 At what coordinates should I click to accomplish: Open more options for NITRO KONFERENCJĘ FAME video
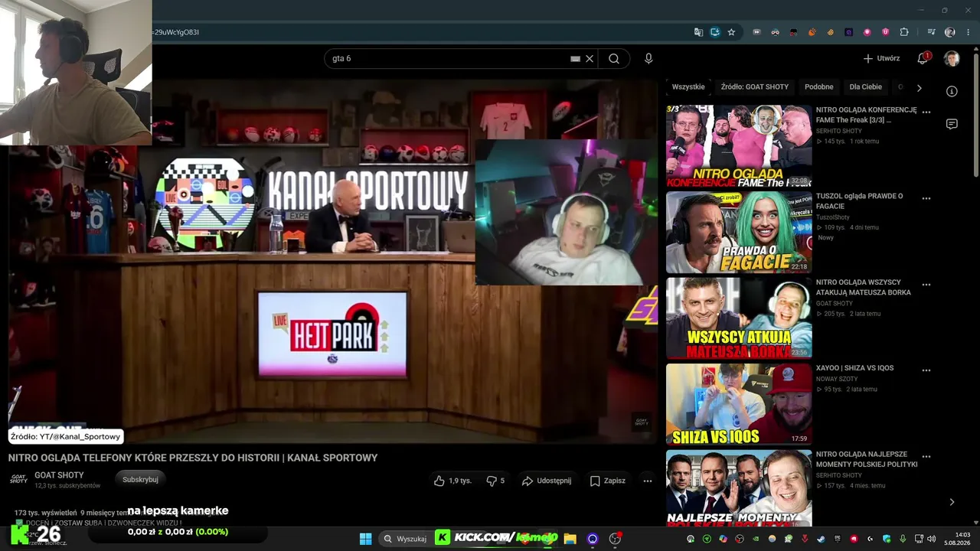coord(926,112)
